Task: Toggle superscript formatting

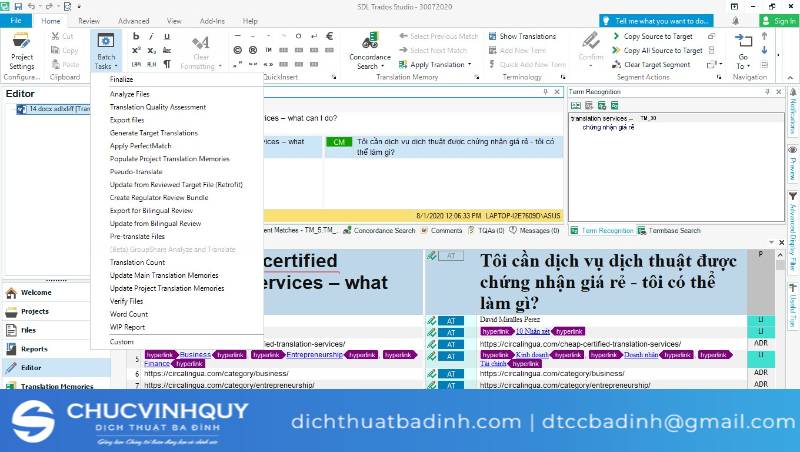Action: coord(136,50)
